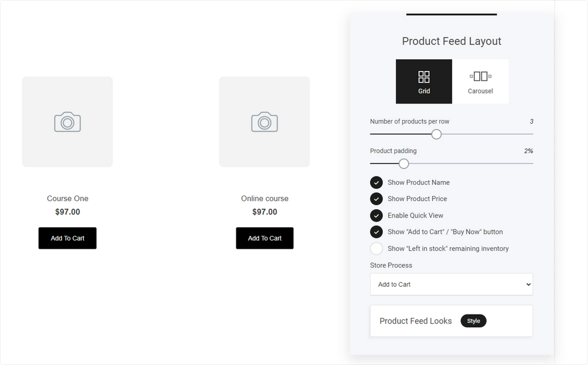Click the dropdown arrow of Add to Cart select

click(x=528, y=284)
